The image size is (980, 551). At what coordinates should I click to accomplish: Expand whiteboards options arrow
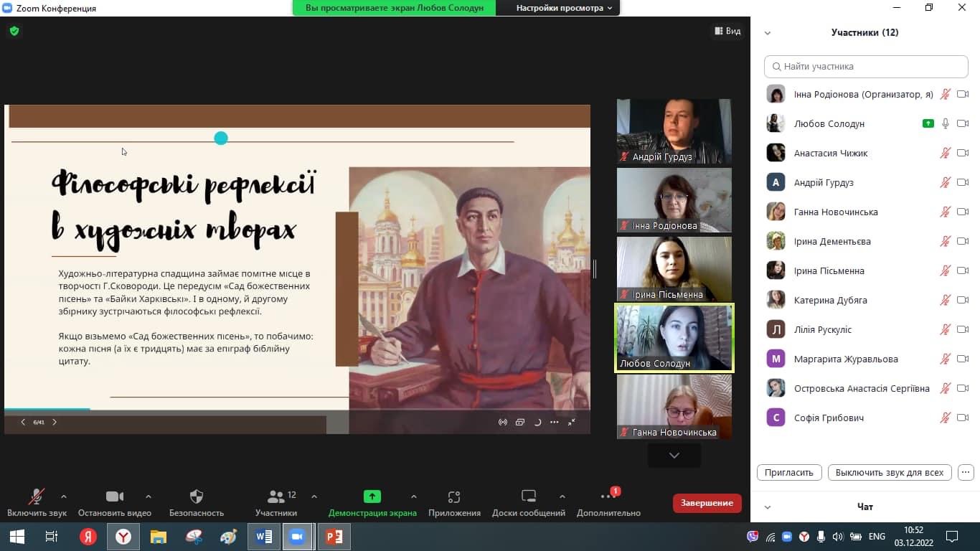[562, 496]
